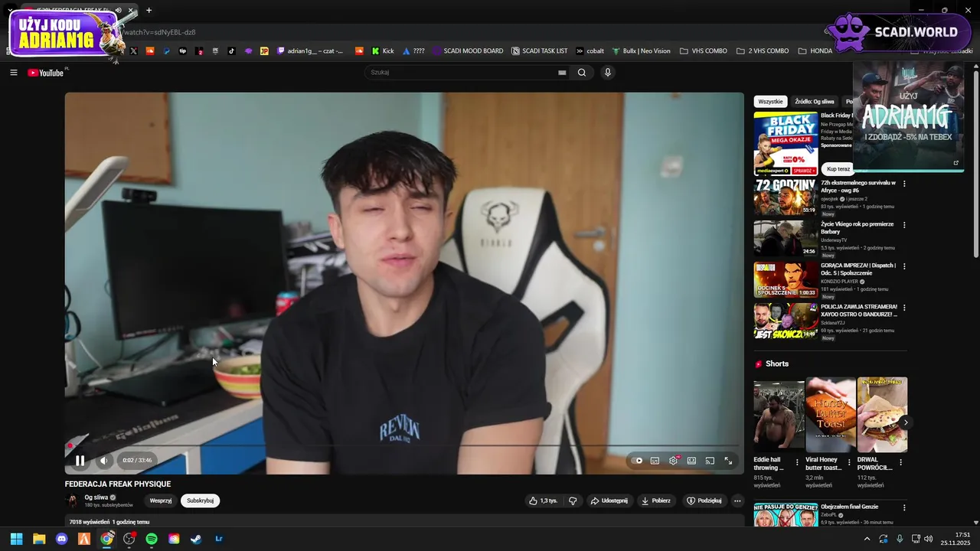This screenshot has height=551, width=980.
Task: Open Discord from taskbar
Action: pyautogui.click(x=61, y=539)
